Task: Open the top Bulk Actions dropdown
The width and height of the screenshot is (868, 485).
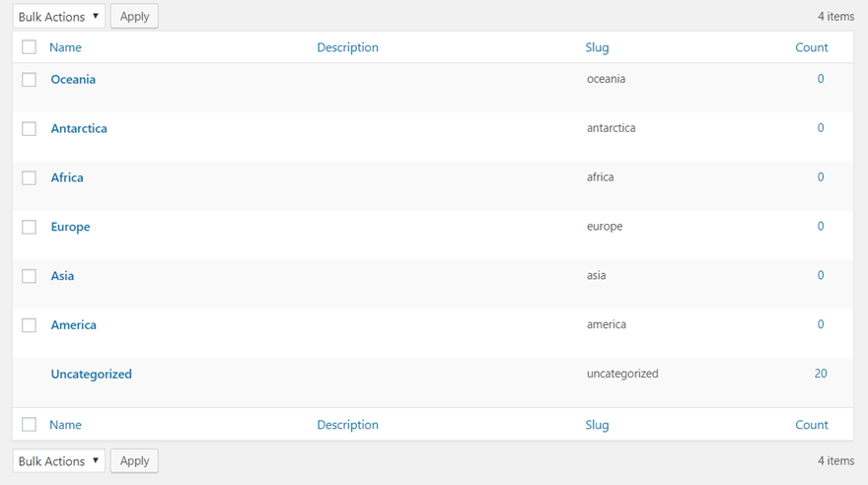Action: coord(58,17)
